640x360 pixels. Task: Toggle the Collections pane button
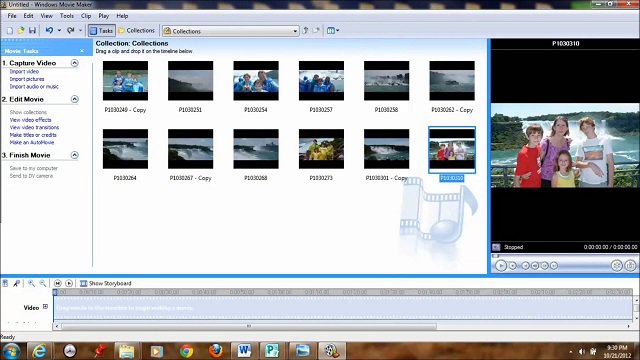tap(136, 31)
